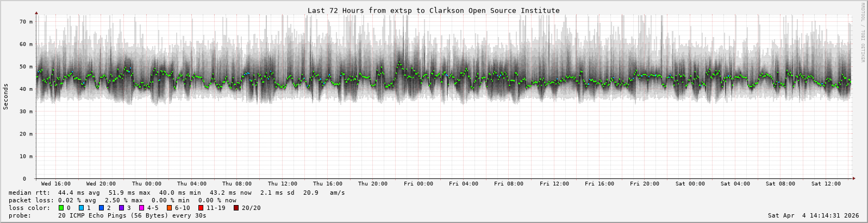Image resolution: width=868 pixels, height=223 pixels.
Task: Click the Sat Apr 4 timestamp text
Action: pyautogui.click(x=813, y=215)
